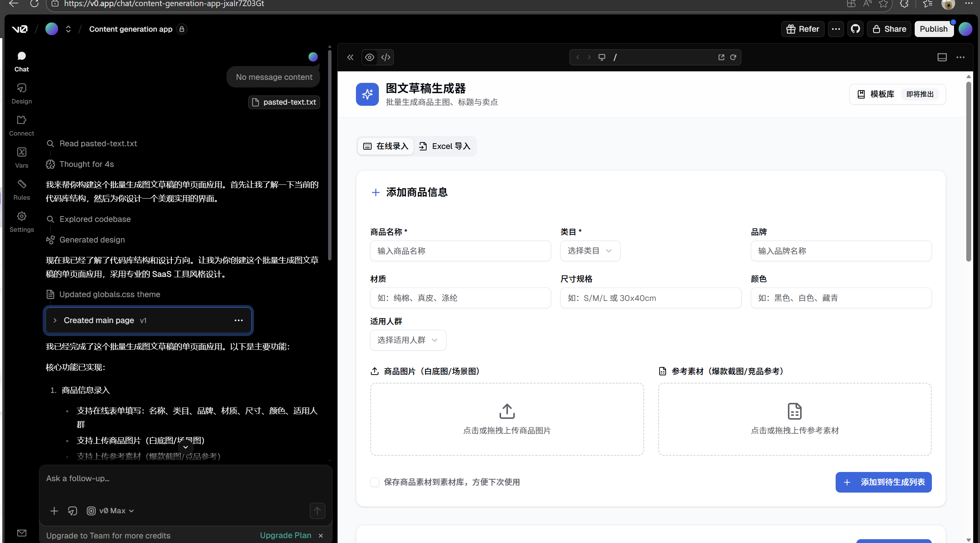Open the project on GitHub

855,29
